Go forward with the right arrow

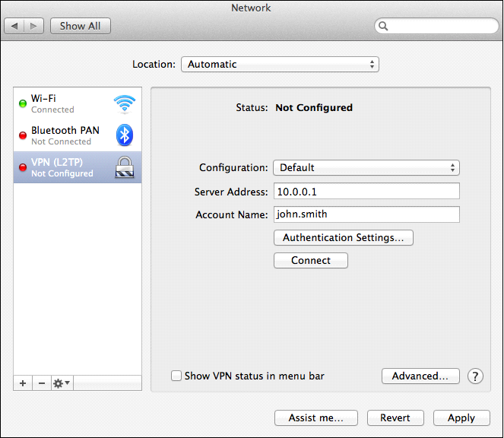[33, 26]
